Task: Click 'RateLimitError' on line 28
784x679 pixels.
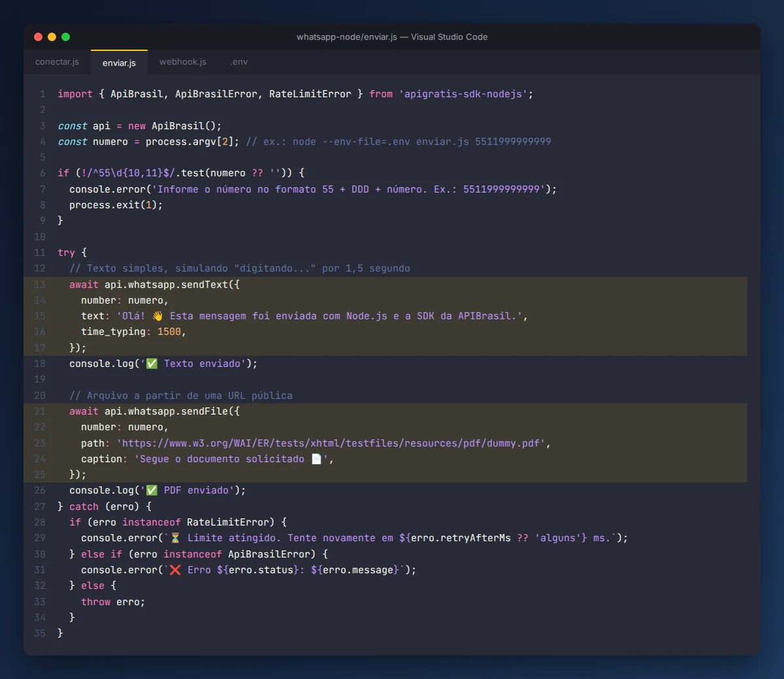Action: click(x=228, y=522)
